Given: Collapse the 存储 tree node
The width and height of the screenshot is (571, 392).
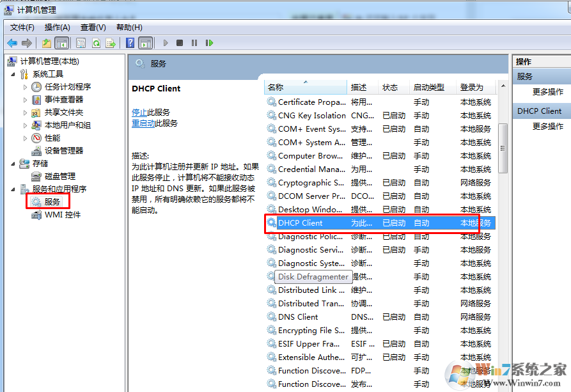Looking at the screenshot, I should 14,164.
